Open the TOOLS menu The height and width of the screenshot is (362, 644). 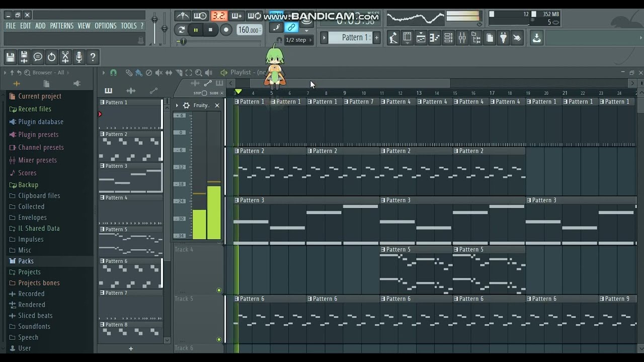pos(129,26)
